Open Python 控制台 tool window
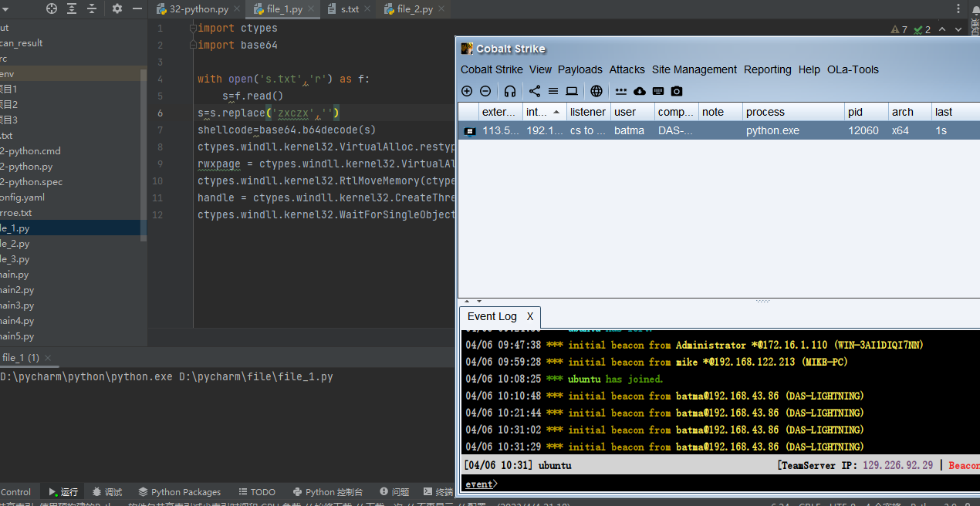Screen dimensions: 980x506 328,492
